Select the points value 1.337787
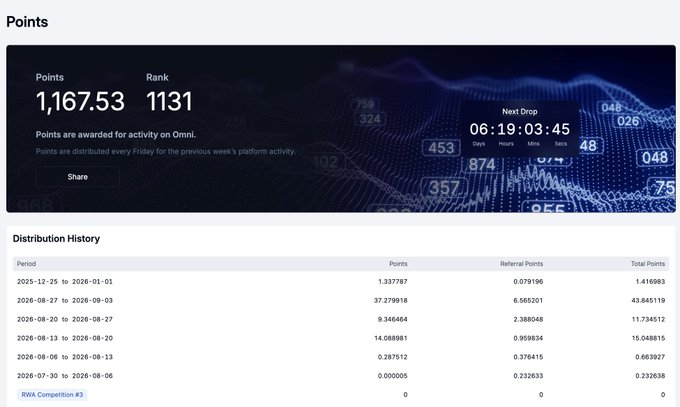Screen dimensions: 680x407 393,282
